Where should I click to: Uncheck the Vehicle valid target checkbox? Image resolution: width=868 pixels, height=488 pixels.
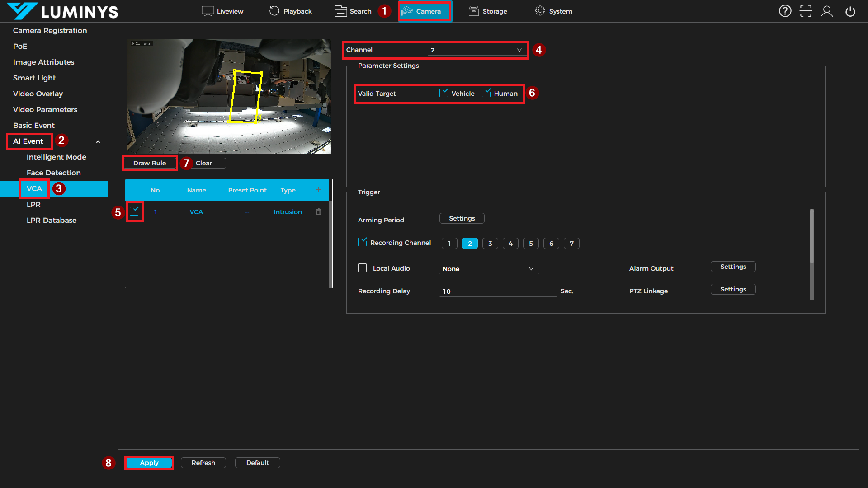click(443, 93)
